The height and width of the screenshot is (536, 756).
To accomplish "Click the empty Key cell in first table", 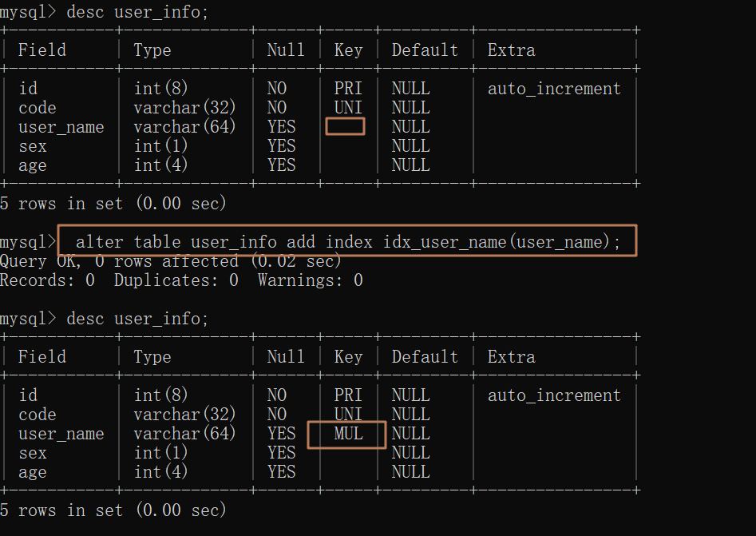I will click(x=345, y=126).
